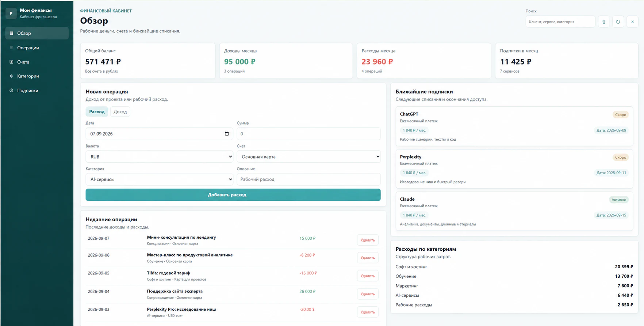
Task: Click the X icon next to refresh
Action: [632, 22]
